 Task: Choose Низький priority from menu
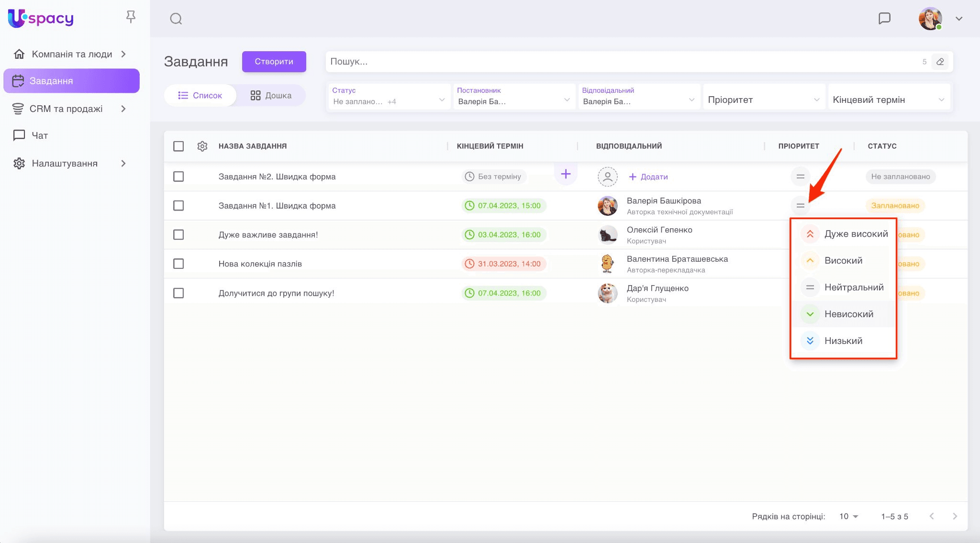coord(843,341)
